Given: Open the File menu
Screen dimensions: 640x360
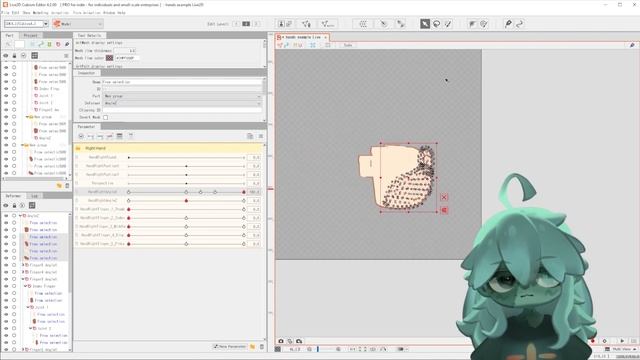Looking at the screenshot, I should tap(5, 13).
